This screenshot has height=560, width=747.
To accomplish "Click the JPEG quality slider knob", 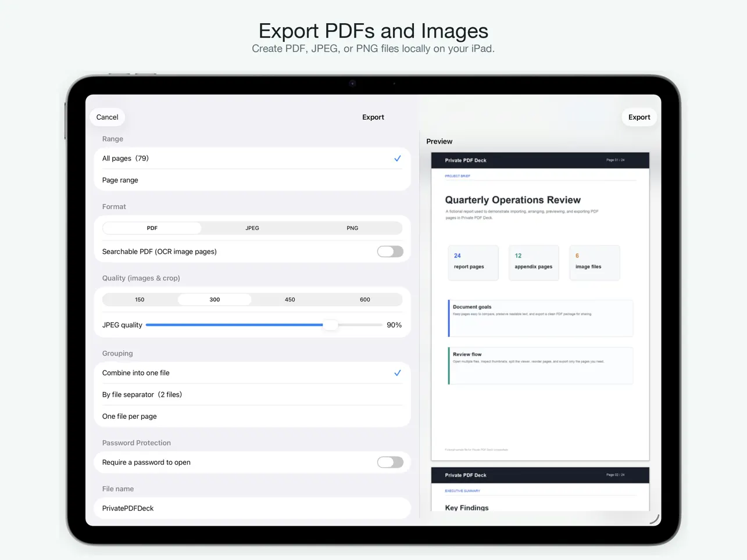I will pyautogui.click(x=330, y=325).
